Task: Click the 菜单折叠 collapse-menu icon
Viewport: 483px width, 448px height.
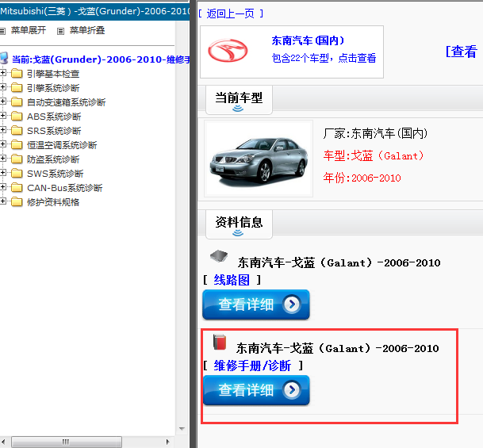Action: 61,31
